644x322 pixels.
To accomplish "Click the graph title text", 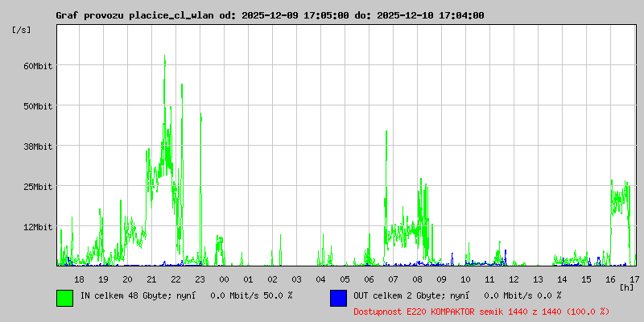I will 270,15.
